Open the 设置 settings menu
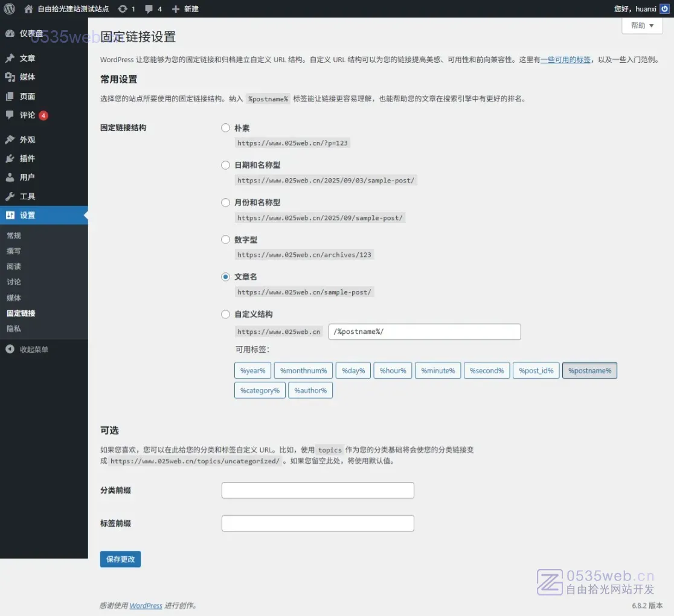This screenshot has height=616, width=674. pyautogui.click(x=27, y=215)
